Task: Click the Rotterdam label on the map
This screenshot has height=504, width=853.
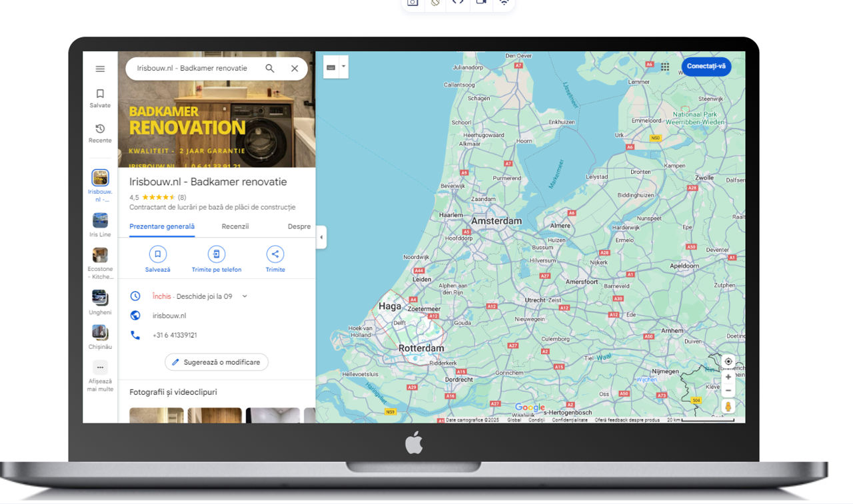Action: 421,348
